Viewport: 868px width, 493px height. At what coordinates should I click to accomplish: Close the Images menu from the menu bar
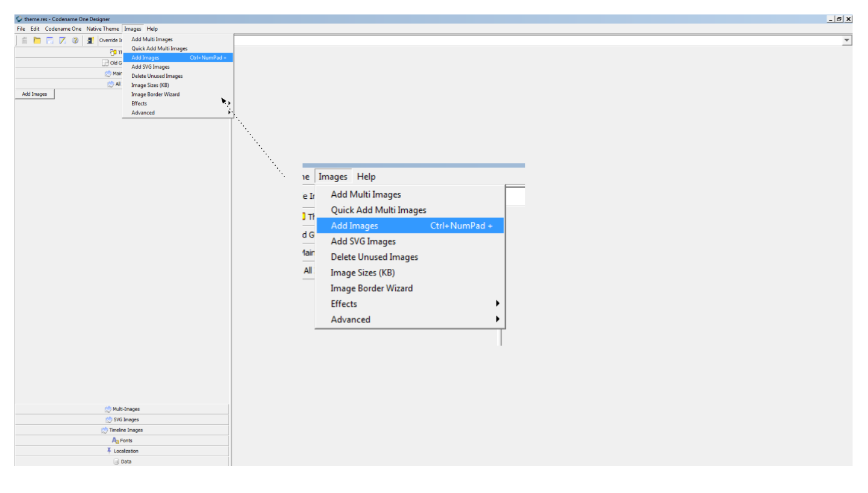pyautogui.click(x=133, y=29)
